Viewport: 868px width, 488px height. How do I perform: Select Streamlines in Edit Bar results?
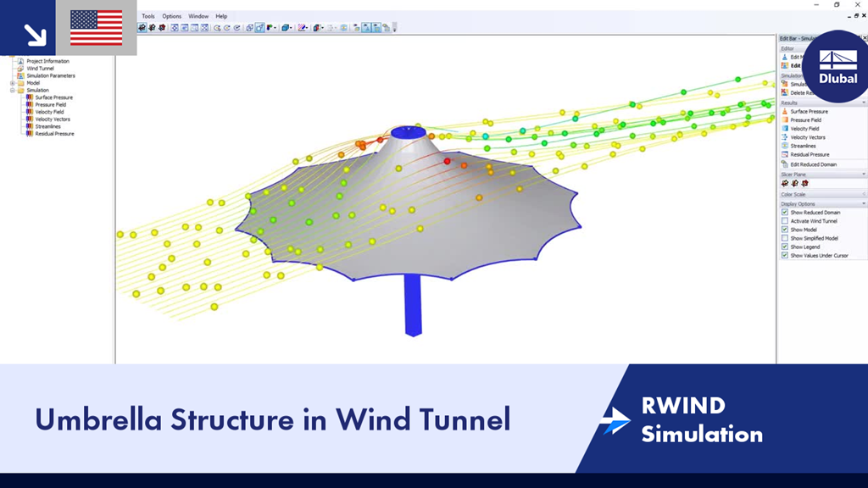coord(803,146)
